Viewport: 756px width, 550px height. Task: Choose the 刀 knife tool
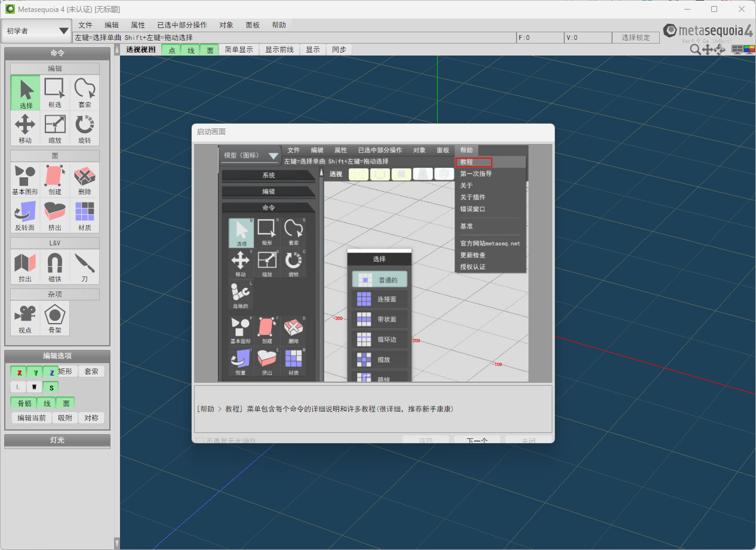(85, 267)
